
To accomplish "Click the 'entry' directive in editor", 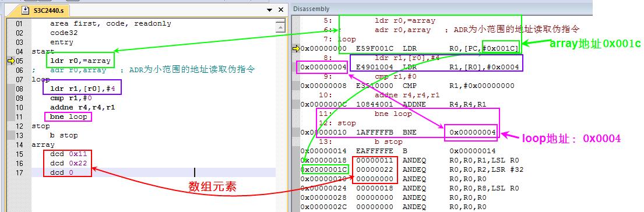I will point(62,43).
